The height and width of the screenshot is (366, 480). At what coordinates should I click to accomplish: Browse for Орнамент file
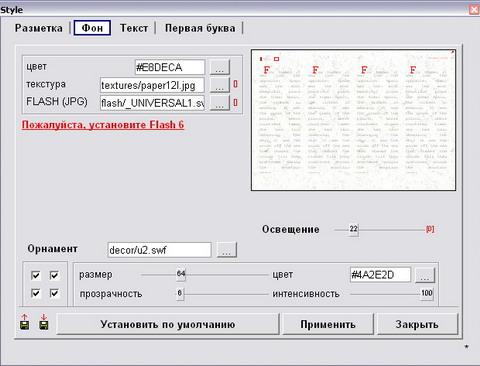click(x=227, y=250)
